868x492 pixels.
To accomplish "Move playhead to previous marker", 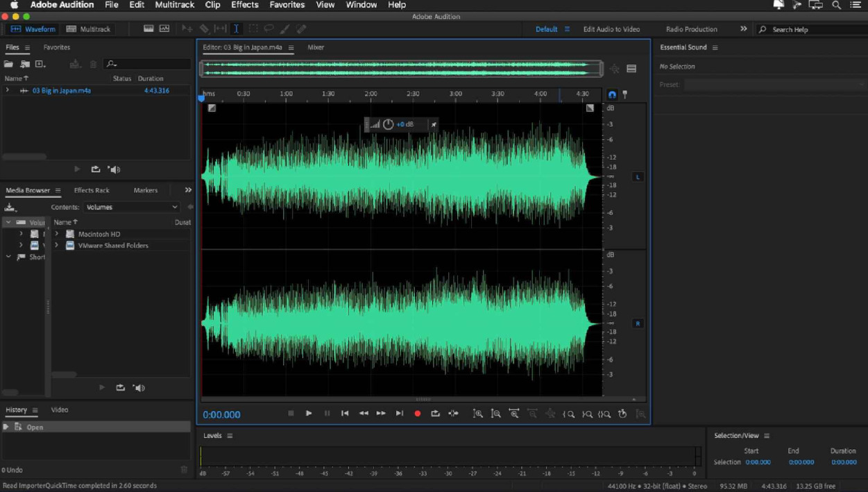I will 345,413.
